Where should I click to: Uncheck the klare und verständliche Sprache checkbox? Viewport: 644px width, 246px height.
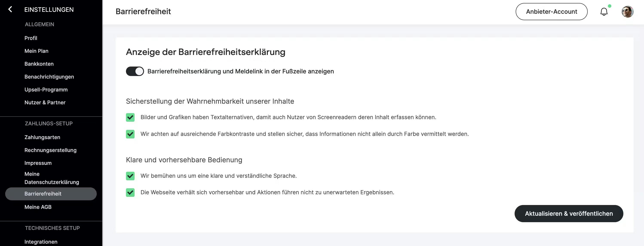coord(130,176)
